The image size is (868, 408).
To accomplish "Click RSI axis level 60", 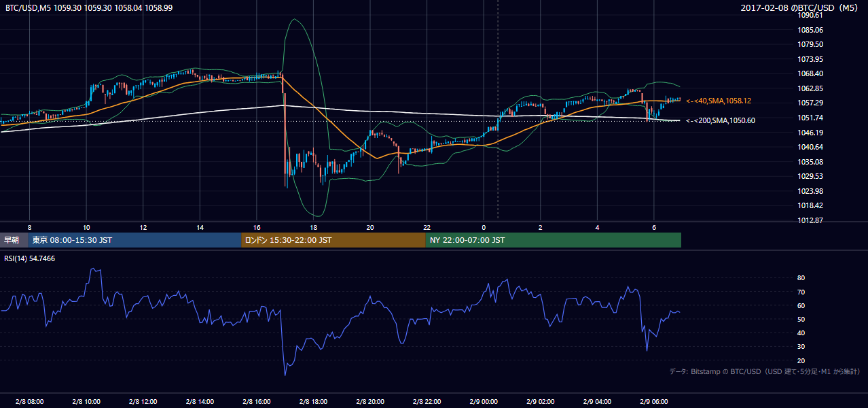I will tap(801, 305).
